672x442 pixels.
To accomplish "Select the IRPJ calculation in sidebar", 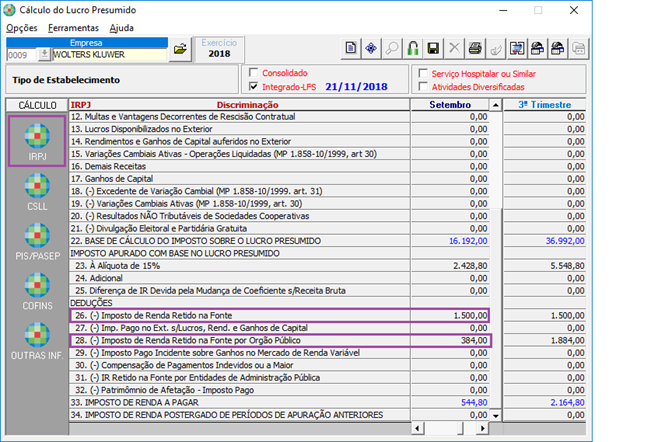I will pyautogui.click(x=37, y=141).
